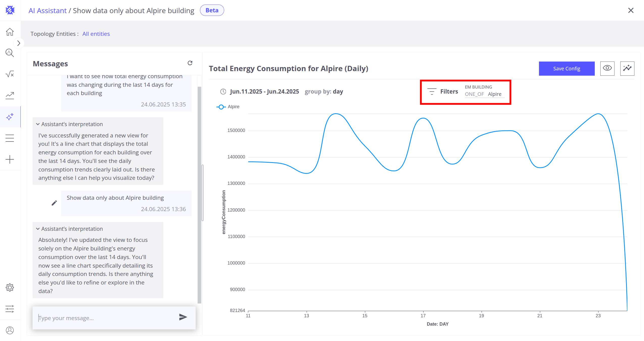Open the hamburger list menu icon
This screenshot has height=341, width=644.
coord(10,138)
